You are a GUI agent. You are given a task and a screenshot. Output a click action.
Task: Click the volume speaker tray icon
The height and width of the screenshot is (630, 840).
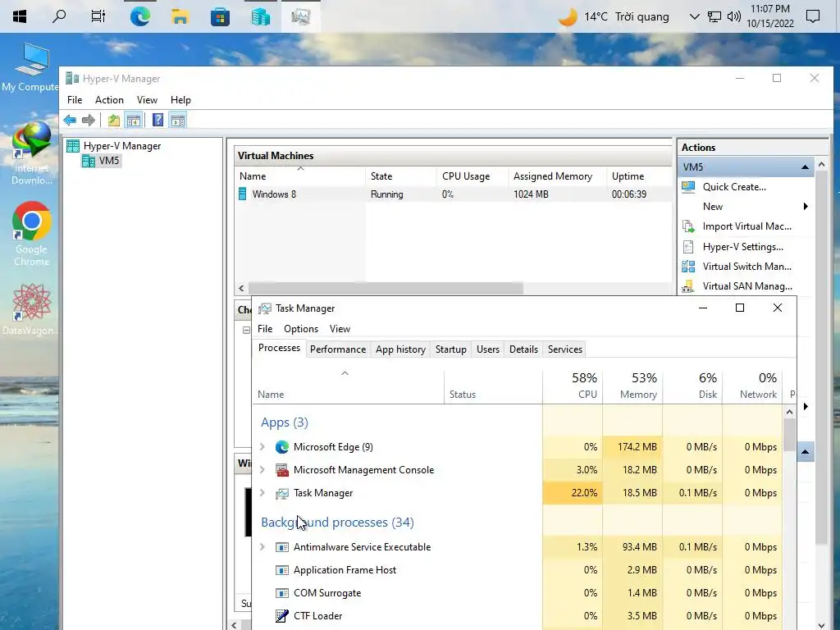point(734,16)
